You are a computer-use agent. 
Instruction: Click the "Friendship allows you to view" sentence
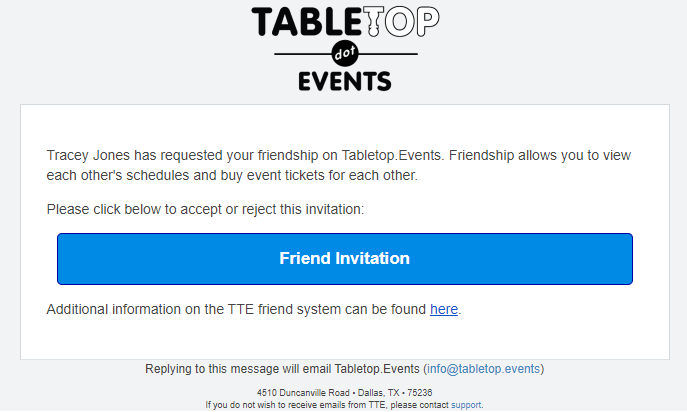pyautogui.click(x=540, y=156)
